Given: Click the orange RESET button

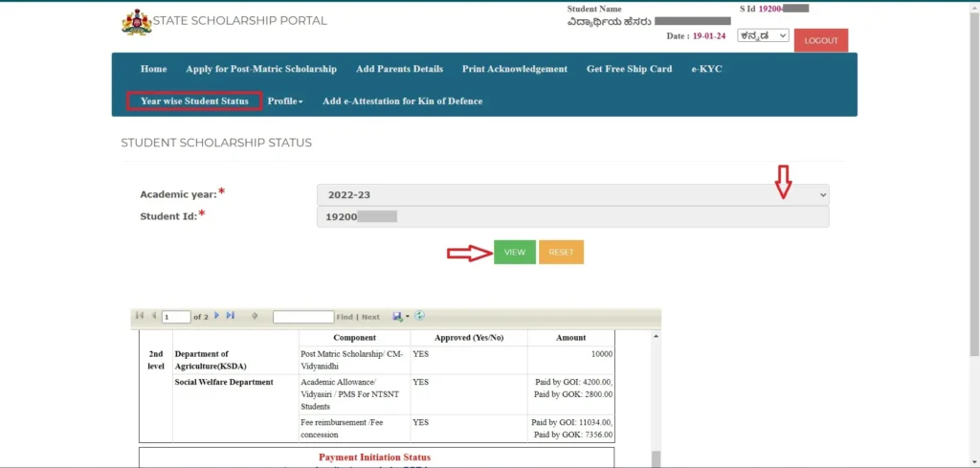Looking at the screenshot, I should (561, 252).
